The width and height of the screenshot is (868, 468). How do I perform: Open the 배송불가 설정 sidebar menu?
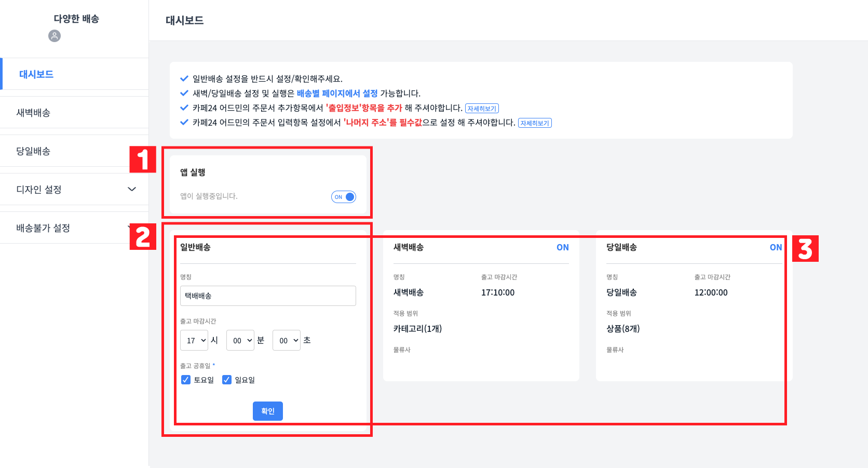pyautogui.click(x=74, y=228)
